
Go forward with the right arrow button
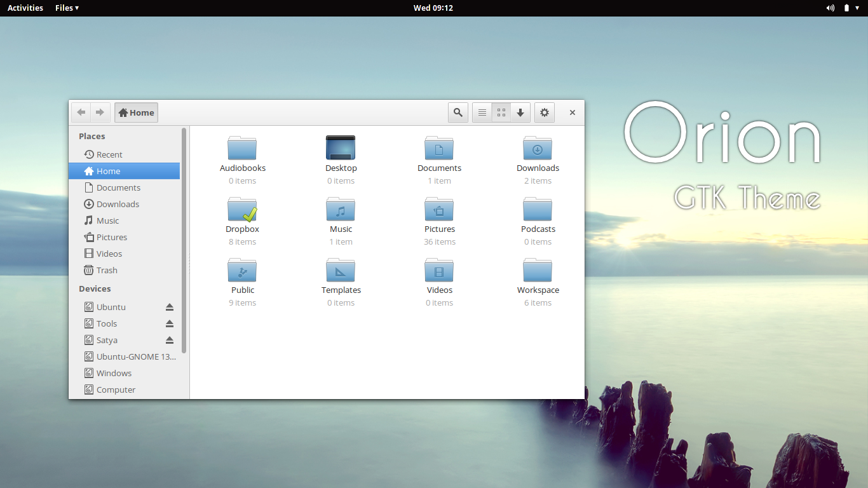click(x=100, y=112)
